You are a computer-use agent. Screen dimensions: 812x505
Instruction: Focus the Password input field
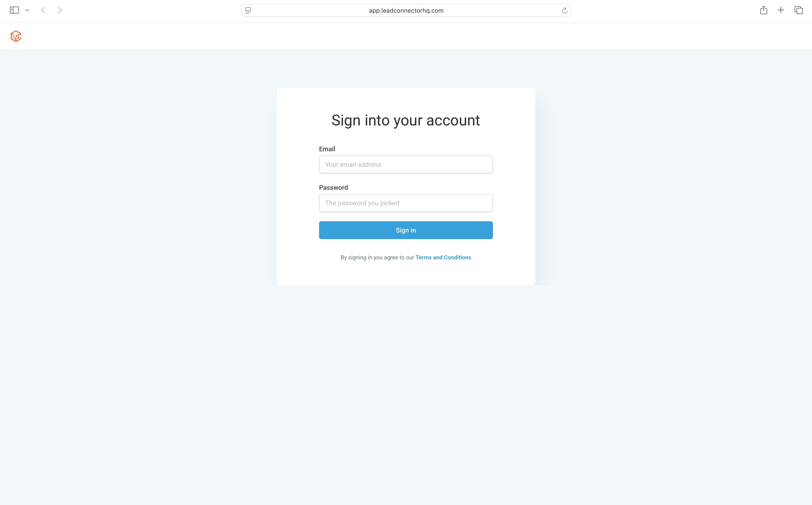coord(406,203)
